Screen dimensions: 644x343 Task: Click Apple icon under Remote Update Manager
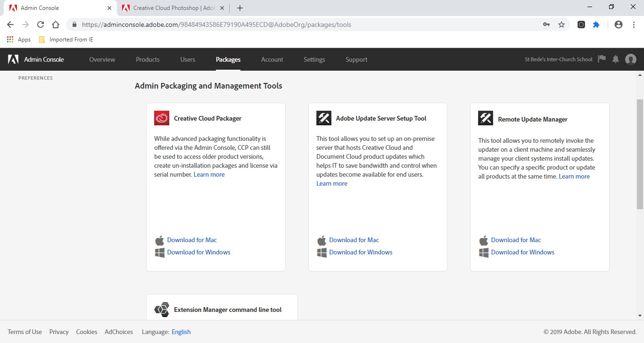tap(483, 240)
